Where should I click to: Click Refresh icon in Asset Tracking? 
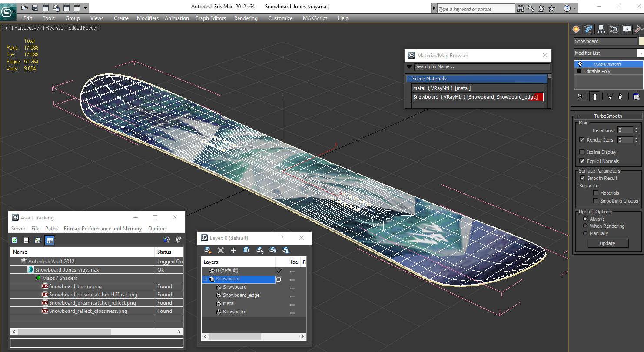pos(14,240)
